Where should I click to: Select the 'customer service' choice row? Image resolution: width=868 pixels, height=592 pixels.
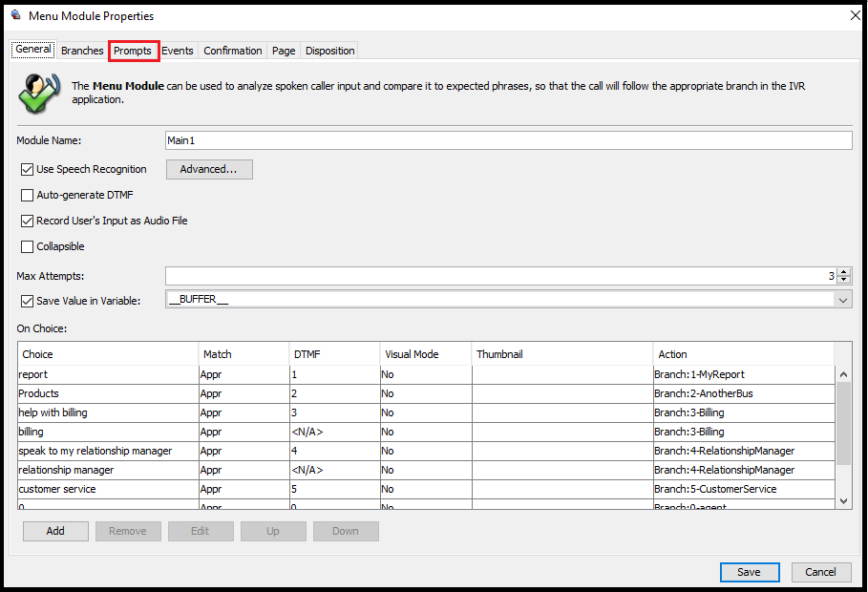click(426, 489)
